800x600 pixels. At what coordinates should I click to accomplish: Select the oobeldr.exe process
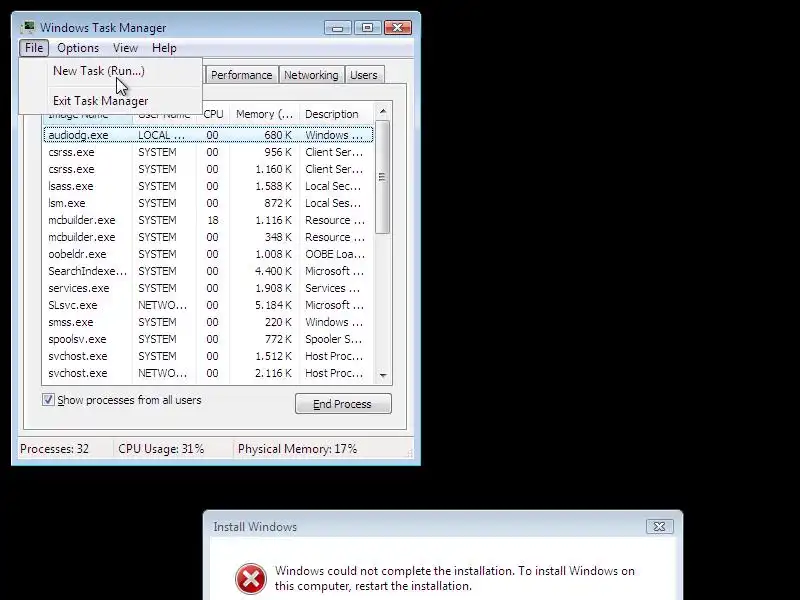(x=208, y=254)
